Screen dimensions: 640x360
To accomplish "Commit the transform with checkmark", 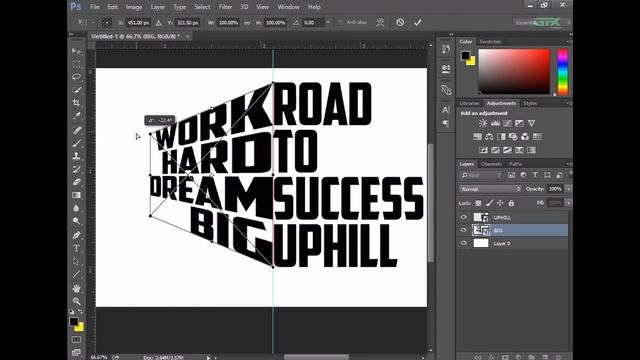I will click(x=418, y=22).
